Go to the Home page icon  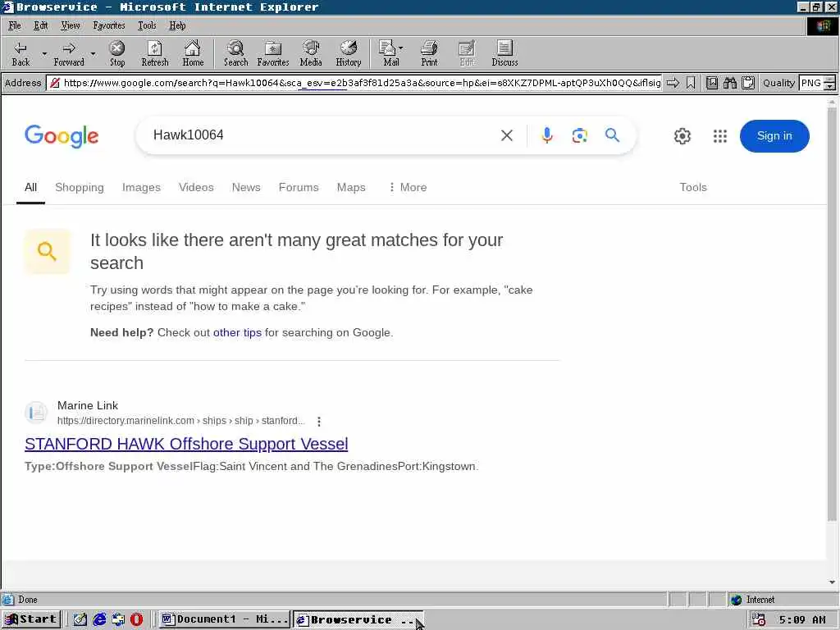point(193,53)
